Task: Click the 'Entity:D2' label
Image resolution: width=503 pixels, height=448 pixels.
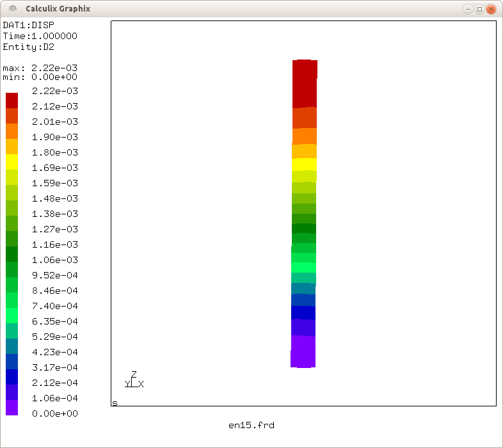Action: pyautogui.click(x=29, y=47)
